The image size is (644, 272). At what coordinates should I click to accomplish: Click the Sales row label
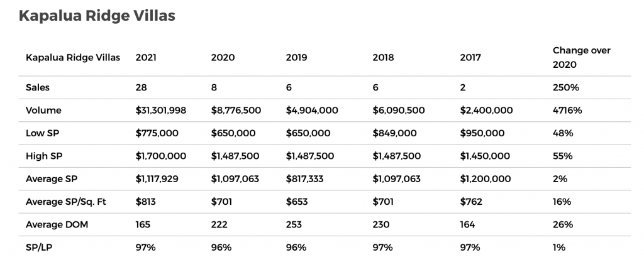pyautogui.click(x=38, y=87)
